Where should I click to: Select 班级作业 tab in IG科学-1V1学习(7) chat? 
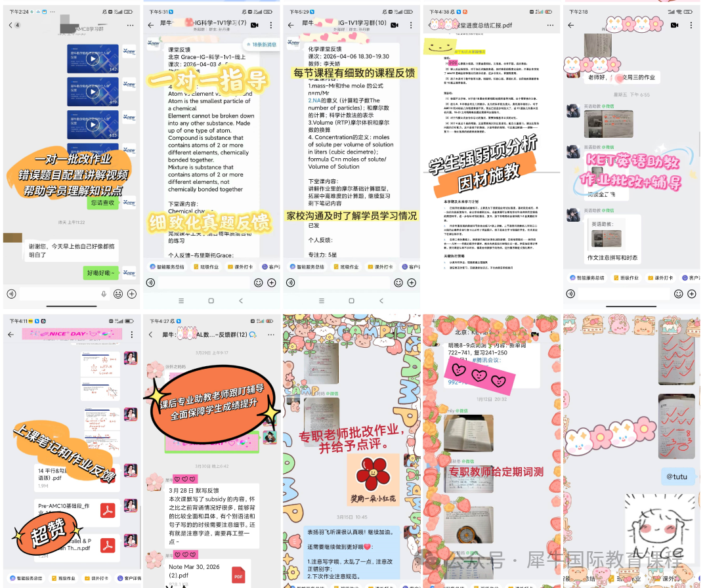click(x=206, y=267)
